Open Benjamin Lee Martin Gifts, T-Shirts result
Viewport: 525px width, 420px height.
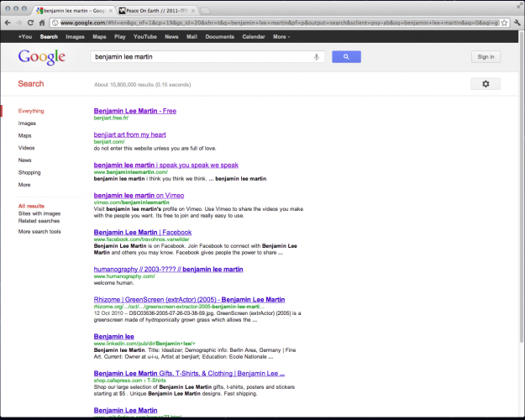189,374
